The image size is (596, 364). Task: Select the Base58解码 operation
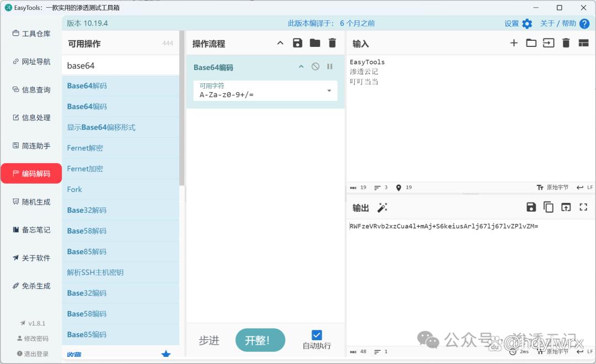pyautogui.click(x=120, y=231)
